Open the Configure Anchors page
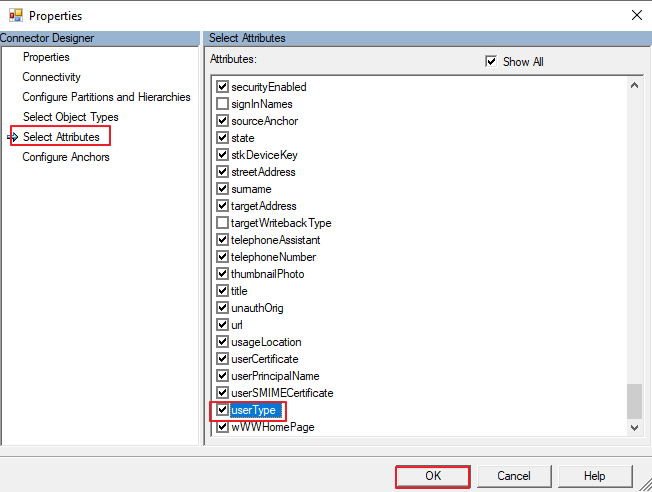The width and height of the screenshot is (652, 492). tap(66, 157)
